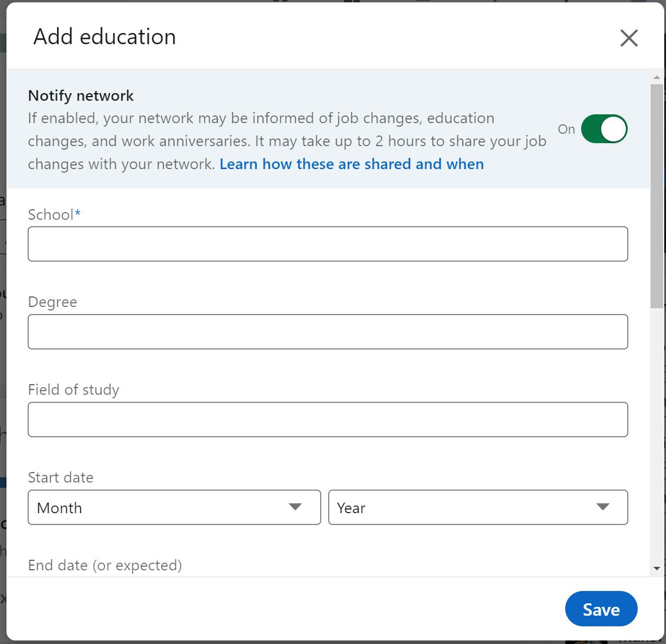Click into the School text field
This screenshot has height=644, width=666.
(x=328, y=244)
